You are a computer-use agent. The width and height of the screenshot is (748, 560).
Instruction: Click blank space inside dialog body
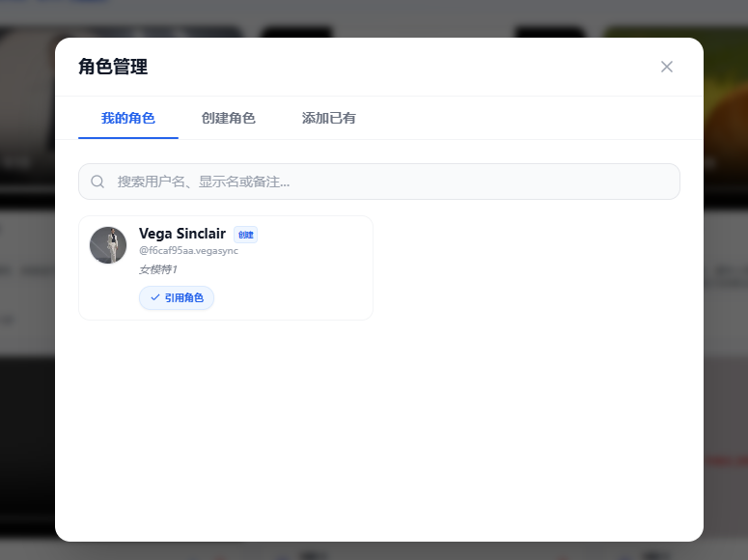(386, 434)
